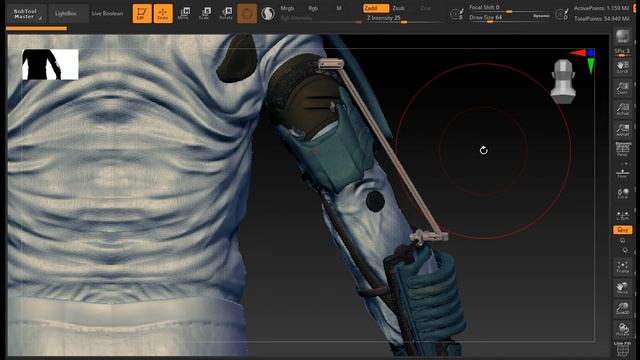Enable Mrgb painting mode
Screen dimensions: 640x360
(287, 8)
